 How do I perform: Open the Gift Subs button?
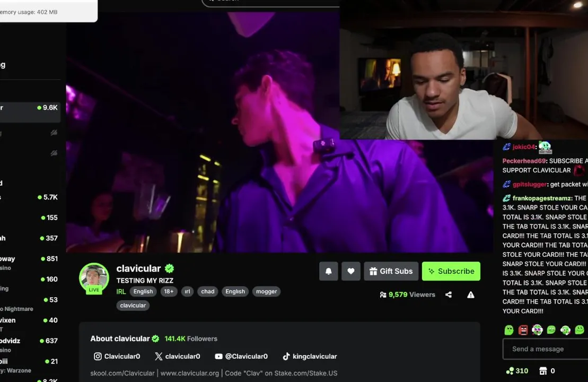[x=391, y=271]
